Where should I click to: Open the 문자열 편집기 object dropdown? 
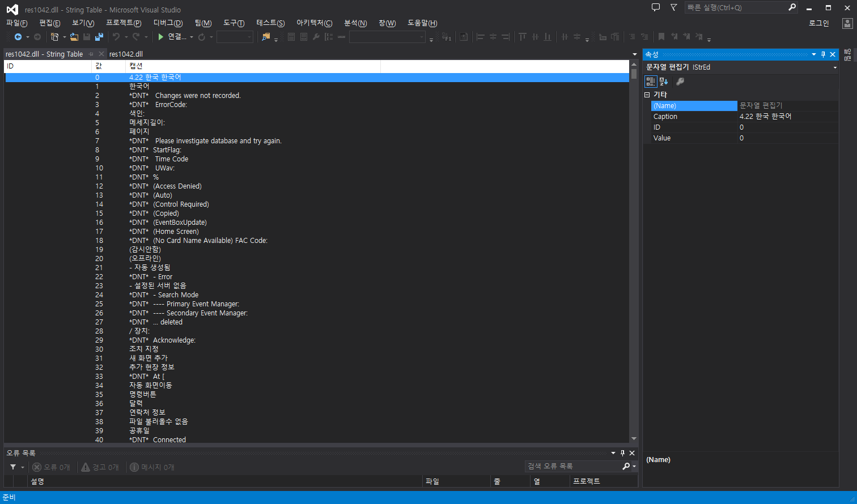point(835,67)
